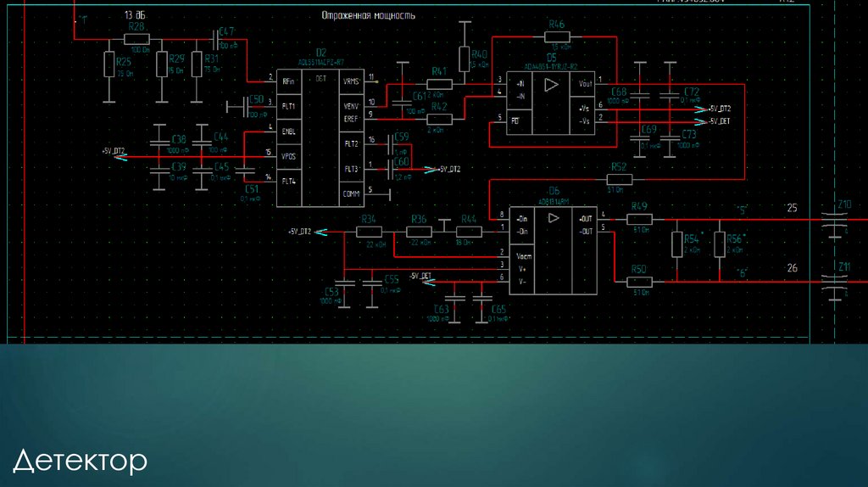Click the FLT2 pin of D2

(351, 144)
